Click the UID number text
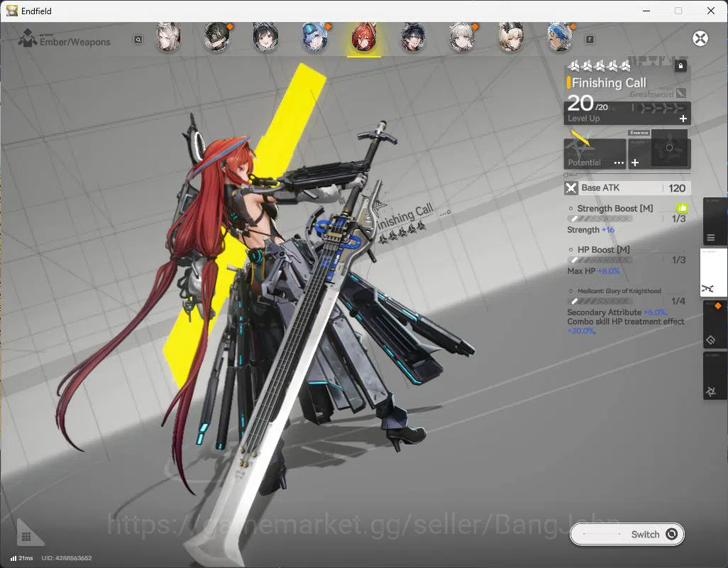Viewport: 728px width, 568px height. point(67,558)
